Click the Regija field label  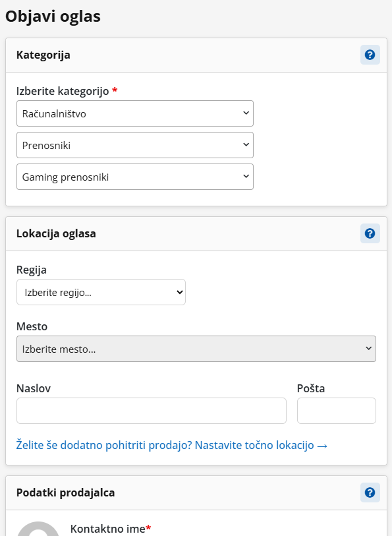(32, 270)
